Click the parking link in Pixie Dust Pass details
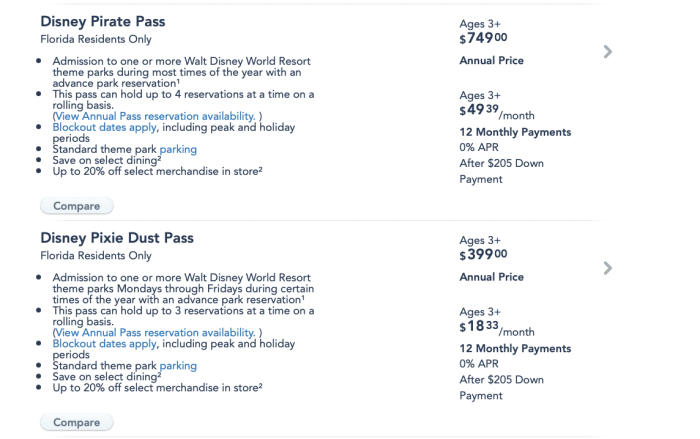The width and height of the screenshot is (700, 439). [x=178, y=366]
